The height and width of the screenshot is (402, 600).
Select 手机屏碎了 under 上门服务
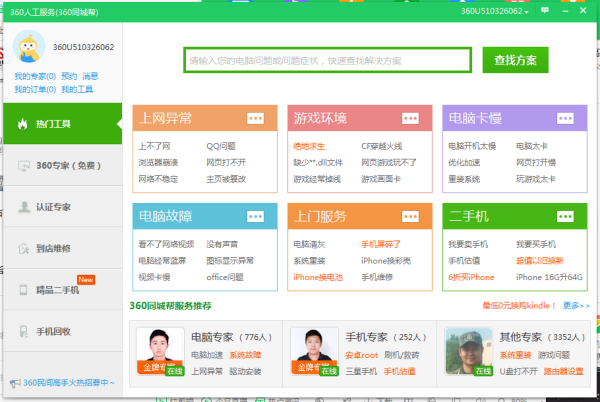381,244
